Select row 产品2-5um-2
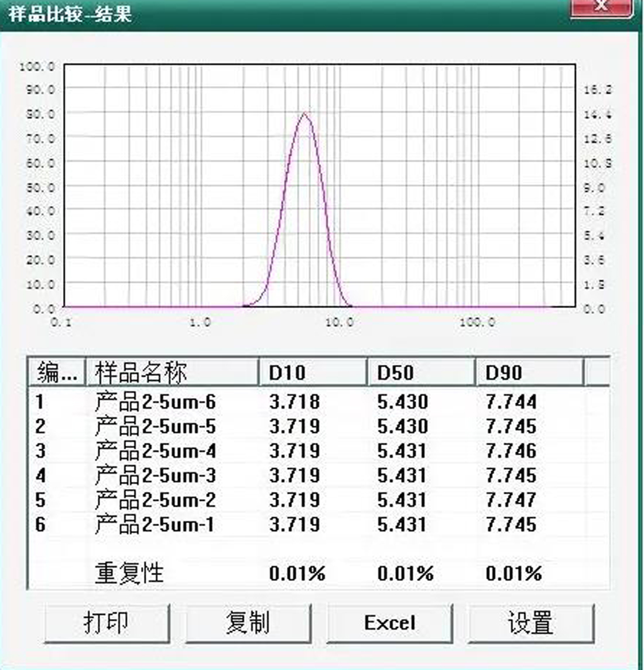 [x=318, y=500]
